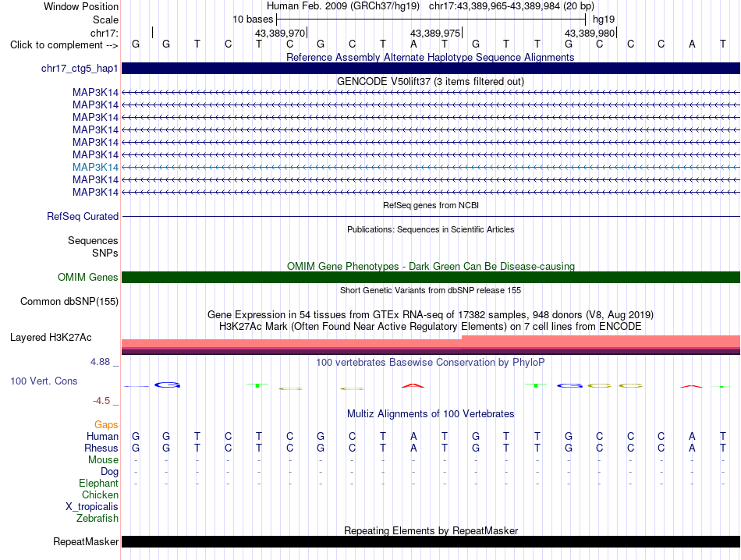Click the 'Rhesus' alignment row label
The width and height of the screenshot is (741, 560).
(101, 448)
